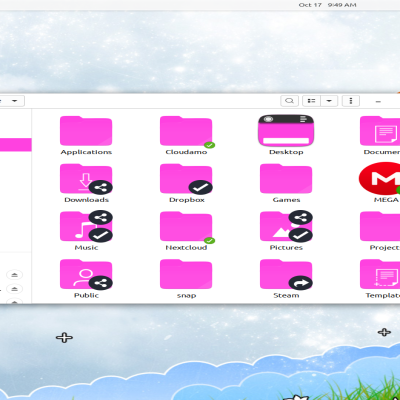Click the "Downloads" folder label
The width and height of the screenshot is (400, 400).
coord(86,200)
